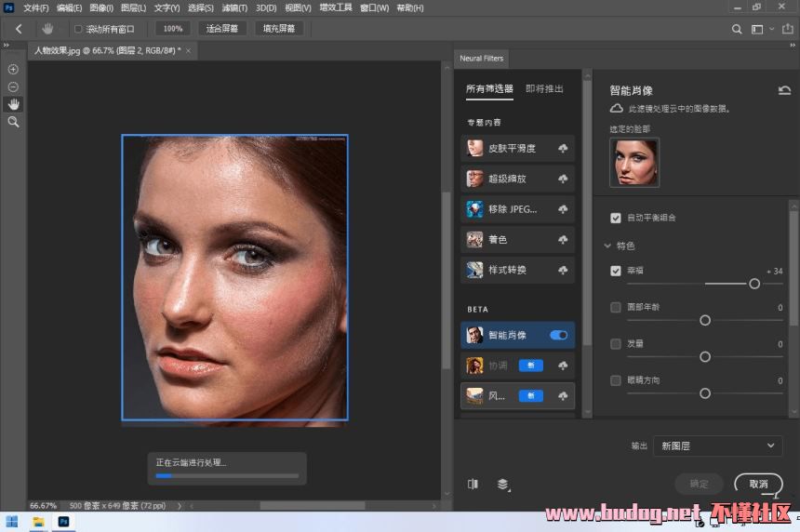Collapse right panels with the double-chevron

click(x=793, y=46)
